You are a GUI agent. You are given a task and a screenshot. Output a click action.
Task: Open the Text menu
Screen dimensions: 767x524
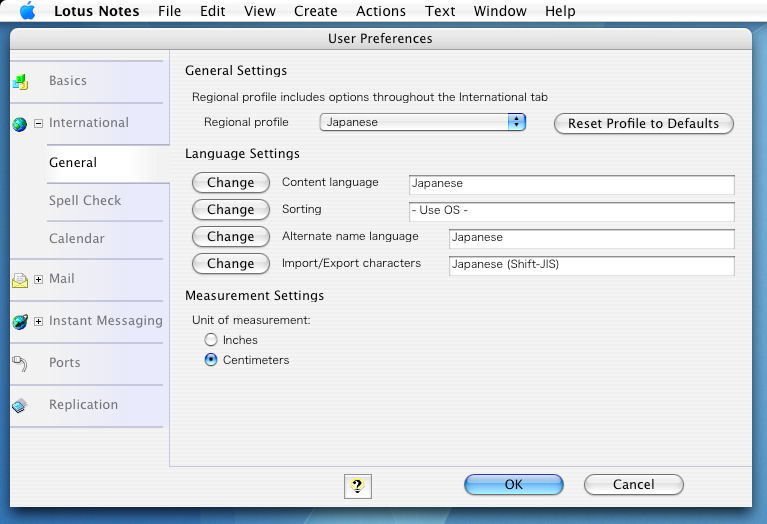point(440,11)
